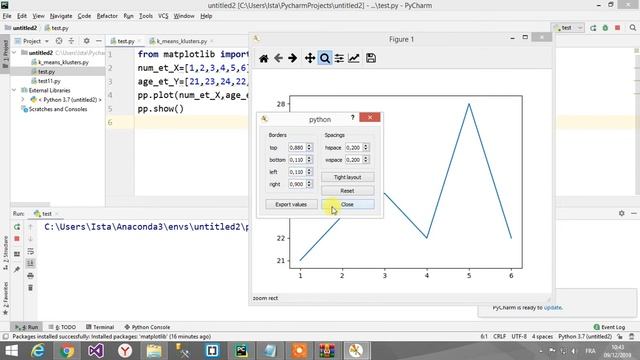
Task: Open Run panel settings gear
Action: [x=621, y=213]
